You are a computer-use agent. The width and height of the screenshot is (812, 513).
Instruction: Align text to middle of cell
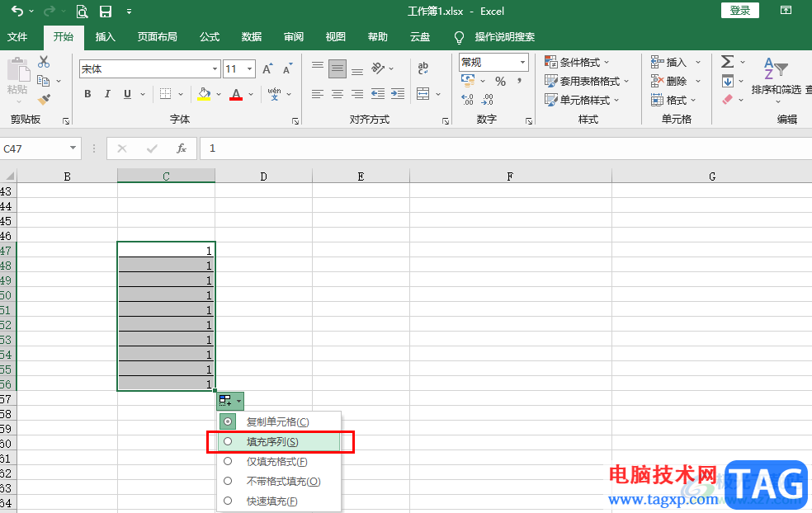click(x=338, y=68)
